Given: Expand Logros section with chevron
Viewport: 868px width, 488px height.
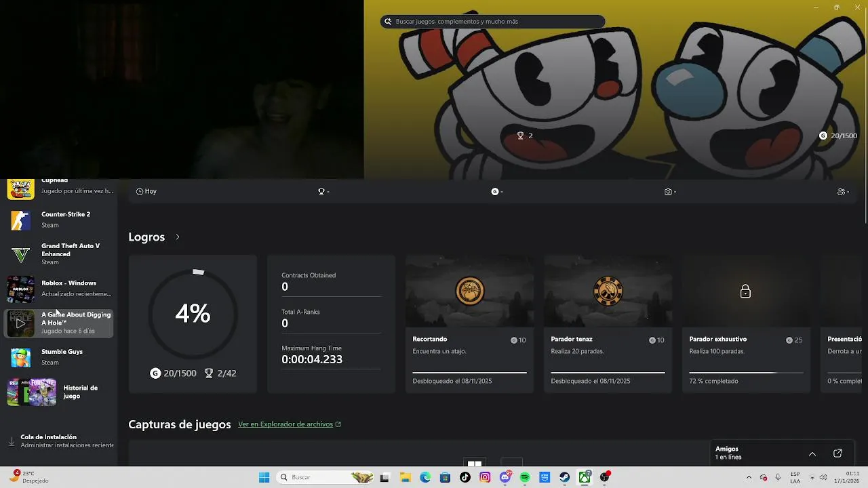Looking at the screenshot, I should 178,237.
